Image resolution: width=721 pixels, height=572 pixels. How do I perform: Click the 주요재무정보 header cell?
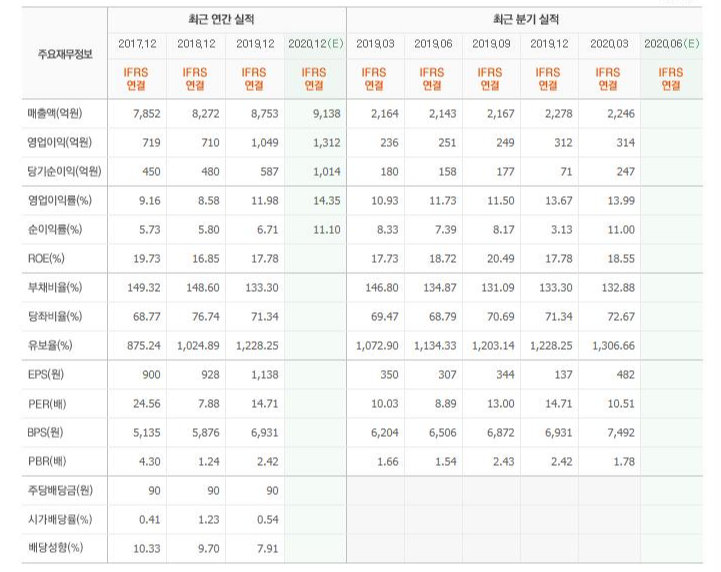click(x=65, y=54)
